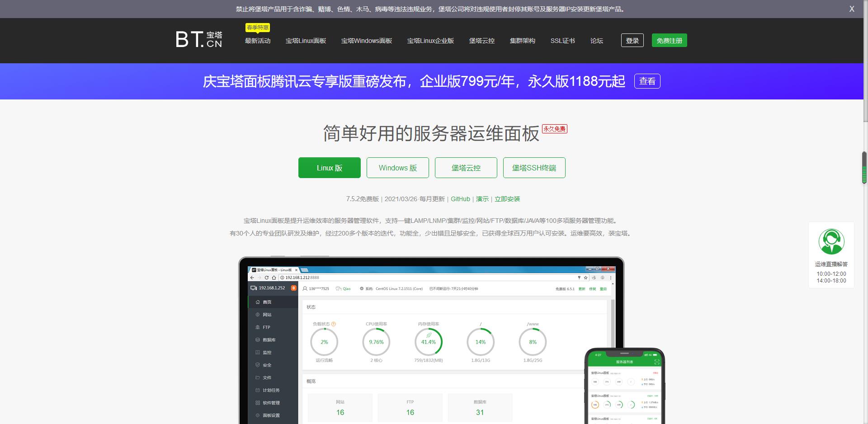
Task: Click the 软件管理 grid icon in demo sidebar
Action: tap(258, 403)
